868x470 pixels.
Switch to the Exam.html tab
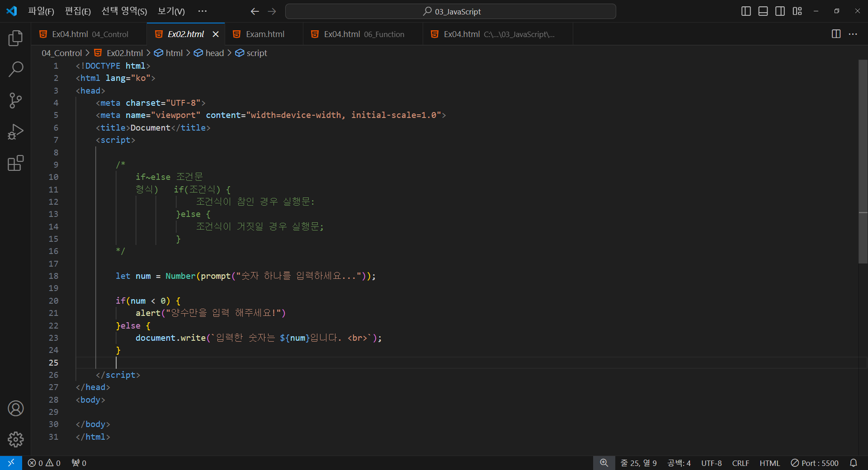(264, 34)
